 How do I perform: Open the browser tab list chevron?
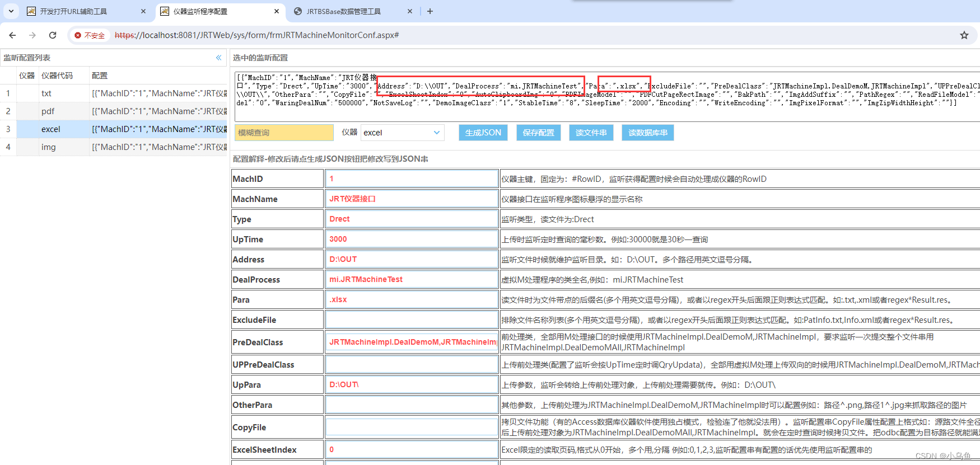coord(11,11)
